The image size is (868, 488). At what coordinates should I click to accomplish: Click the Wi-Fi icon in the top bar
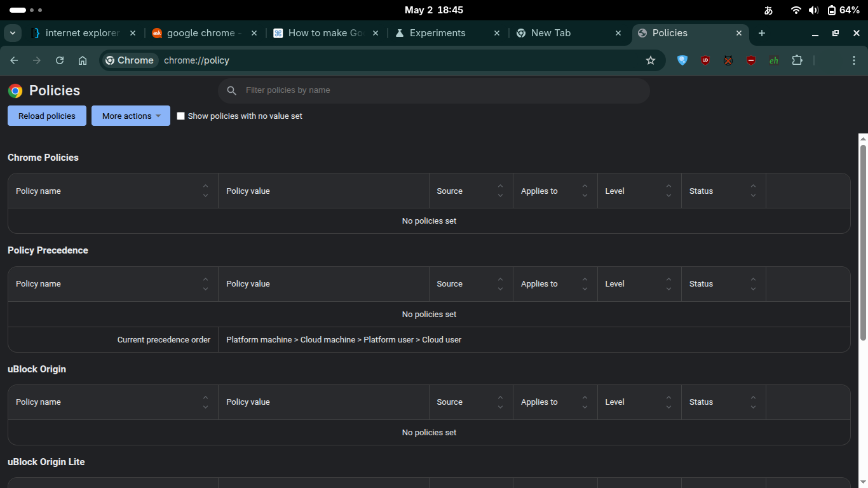pyautogui.click(x=796, y=10)
